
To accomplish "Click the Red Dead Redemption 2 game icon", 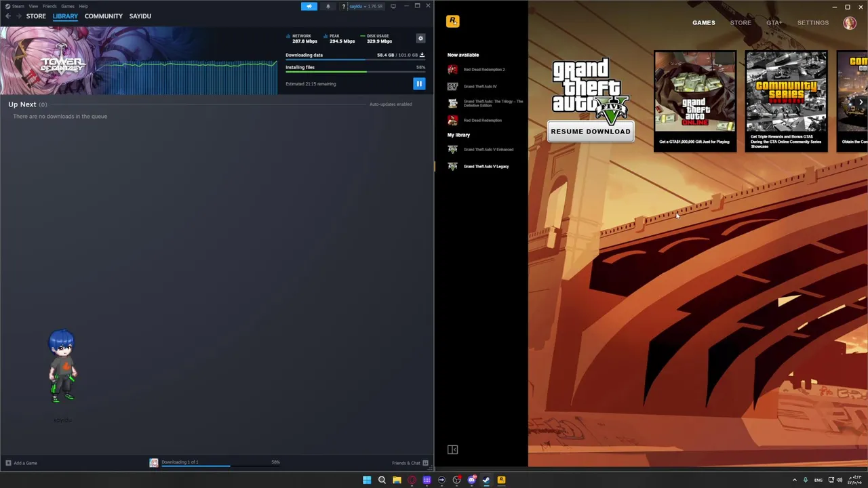I will tap(452, 69).
